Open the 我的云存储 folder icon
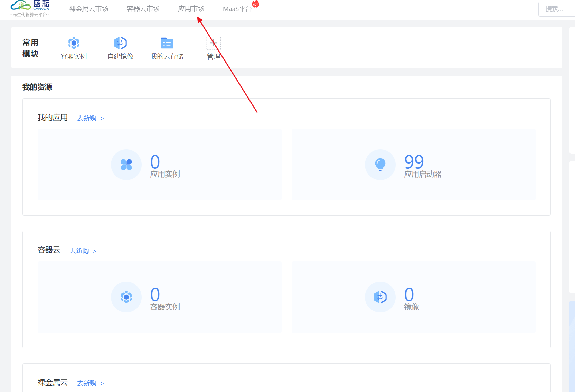Viewport: 575px width, 392px height. (x=167, y=43)
